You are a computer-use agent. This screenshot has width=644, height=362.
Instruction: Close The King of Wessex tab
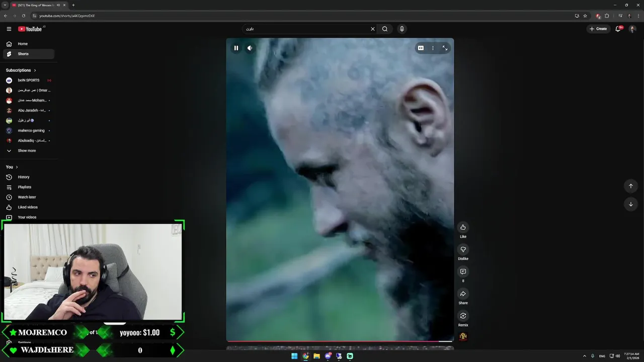(64, 5)
